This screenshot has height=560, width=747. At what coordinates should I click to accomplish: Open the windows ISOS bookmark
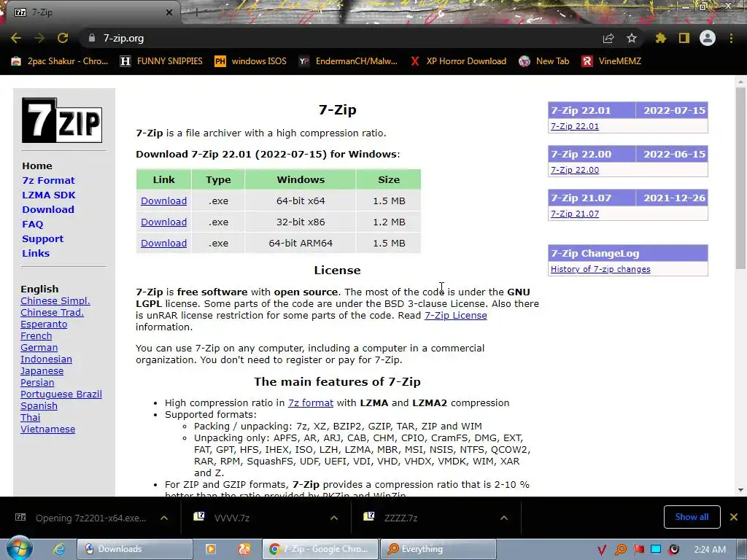tap(251, 61)
